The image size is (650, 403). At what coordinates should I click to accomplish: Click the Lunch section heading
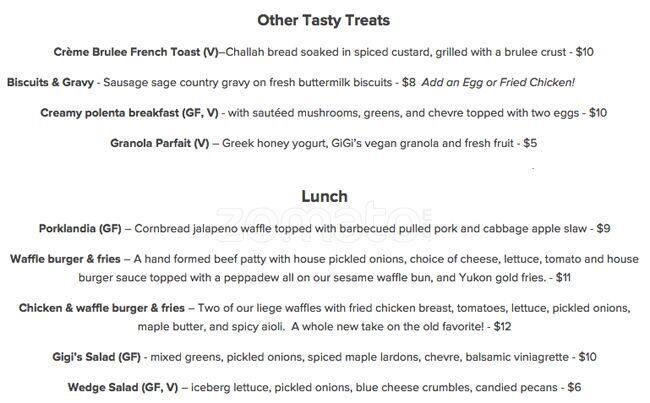pos(324,196)
